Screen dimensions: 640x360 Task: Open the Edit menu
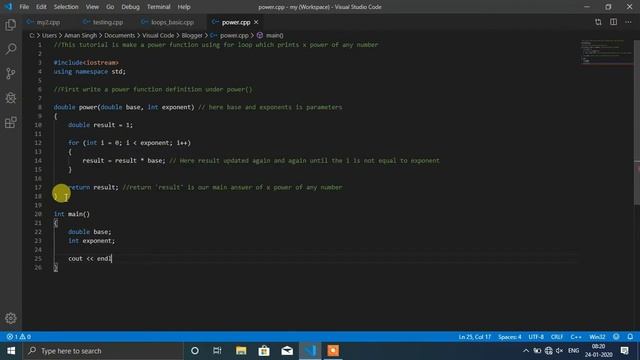coord(41,7)
